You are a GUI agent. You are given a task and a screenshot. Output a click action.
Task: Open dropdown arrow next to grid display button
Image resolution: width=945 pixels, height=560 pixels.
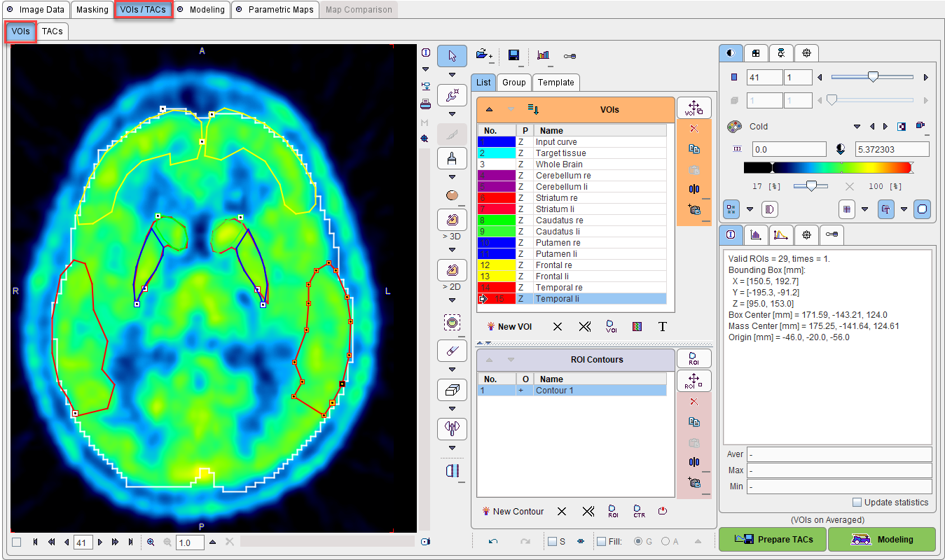click(x=864, y=209)
